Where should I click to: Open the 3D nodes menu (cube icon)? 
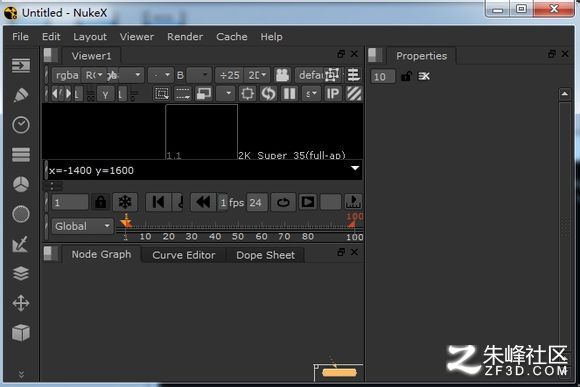coord(21,333)
